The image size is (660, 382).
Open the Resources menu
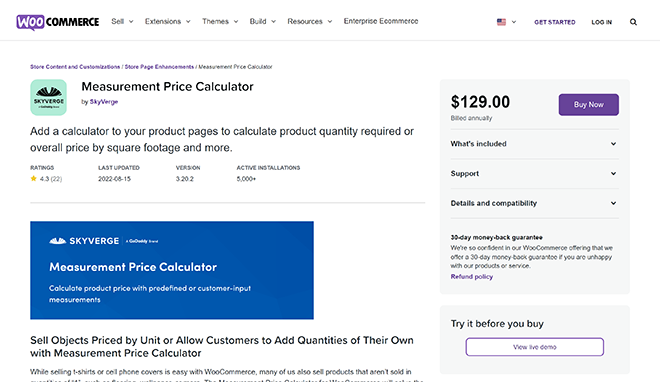[309, 21]
